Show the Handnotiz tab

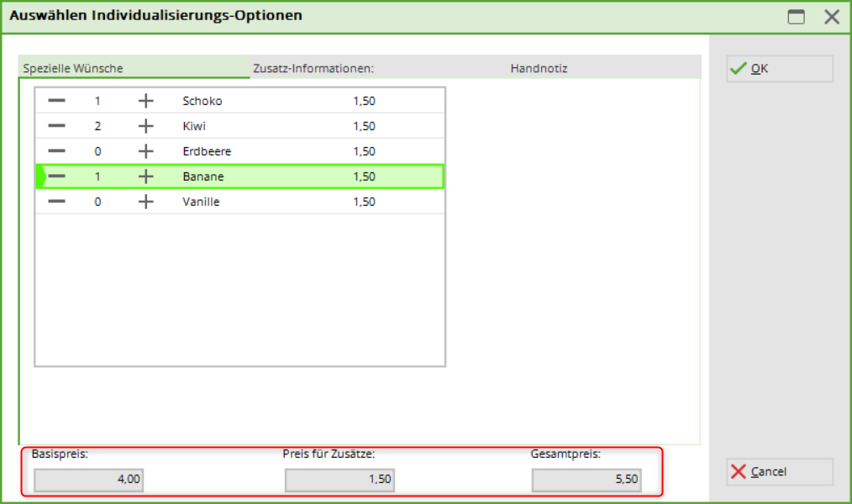539,68
